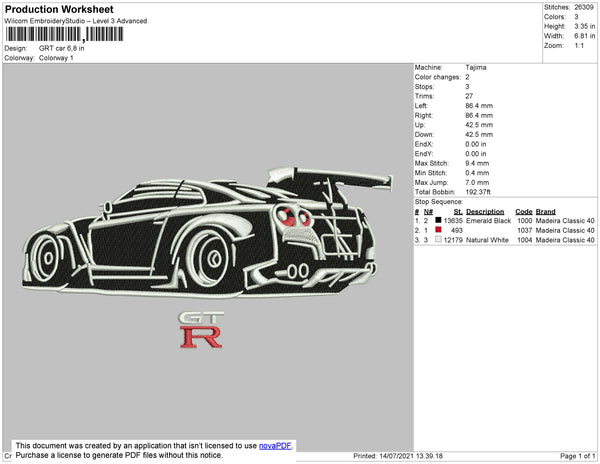600x464 pixels.
Task: Click the red thread color swatch
Action: point(438,230)
